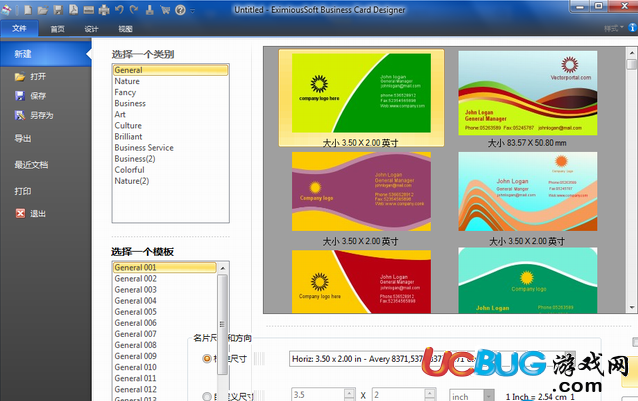Export to PDF using the toolbar icon

click(73, 10)
